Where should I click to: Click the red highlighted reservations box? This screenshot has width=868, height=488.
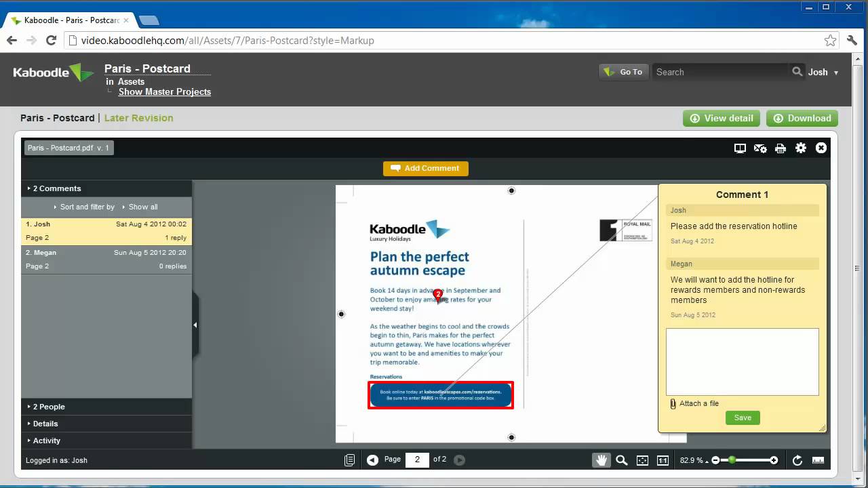pos(441,395)
